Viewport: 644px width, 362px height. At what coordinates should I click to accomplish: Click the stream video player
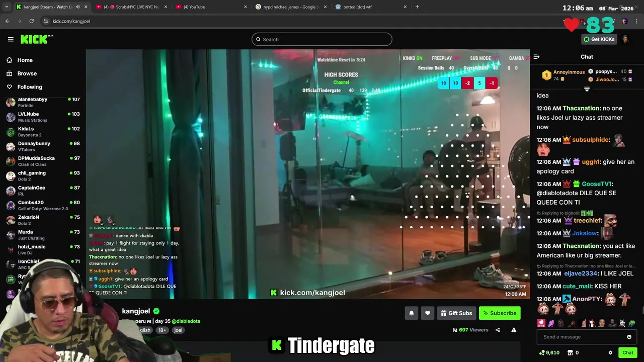307,174
